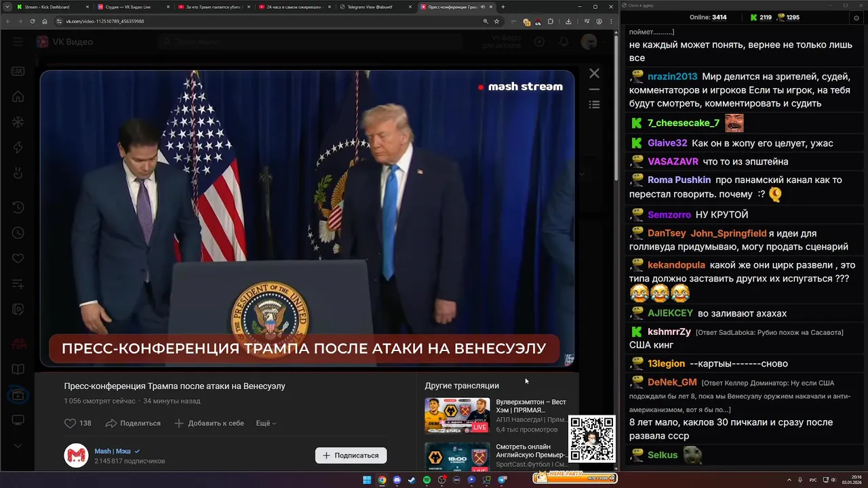This screenshot has width=868, height=488.
Task: Click the Mash channel avatar
Action: [x=77, y=455]
